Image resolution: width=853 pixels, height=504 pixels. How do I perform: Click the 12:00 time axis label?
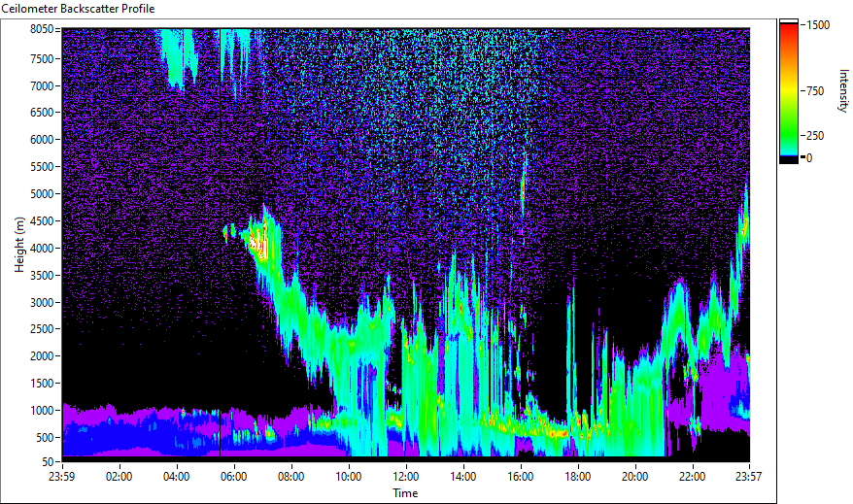point(406,477)
